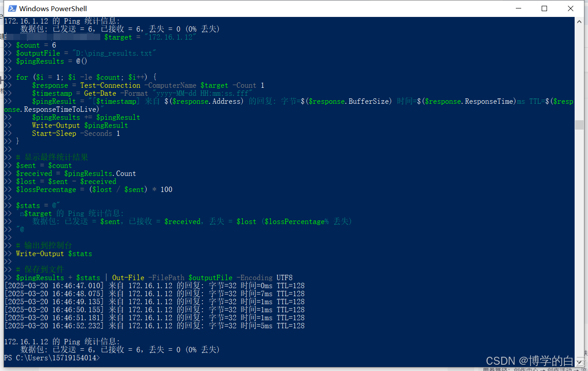Click the ping result at 16:46:47.010
Screen dimensions: 588x371
point(154,286)
